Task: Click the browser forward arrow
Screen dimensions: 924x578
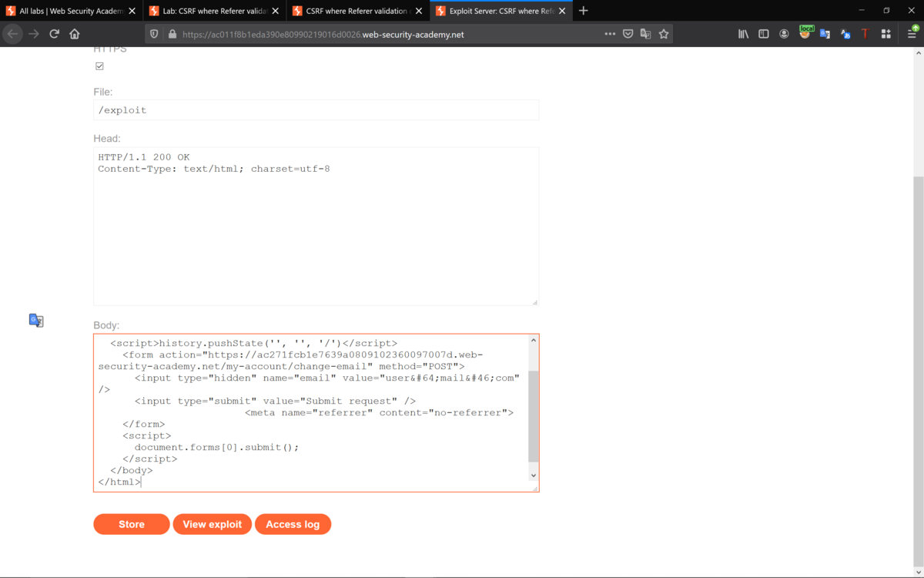Action: click(x=33, y=34)
